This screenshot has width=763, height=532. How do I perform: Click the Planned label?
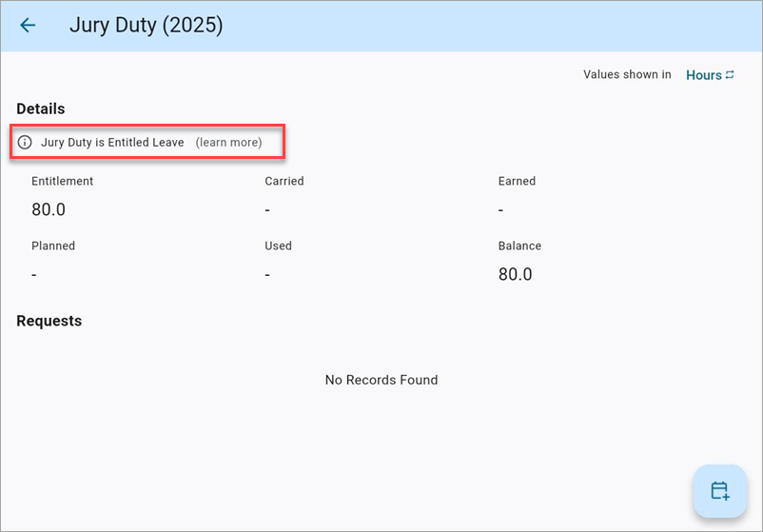pyautogui.click(x=53, y=246)
